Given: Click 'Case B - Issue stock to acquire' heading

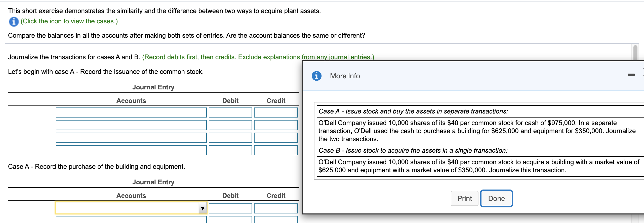Looking at the screenshot, I should 413,150.
